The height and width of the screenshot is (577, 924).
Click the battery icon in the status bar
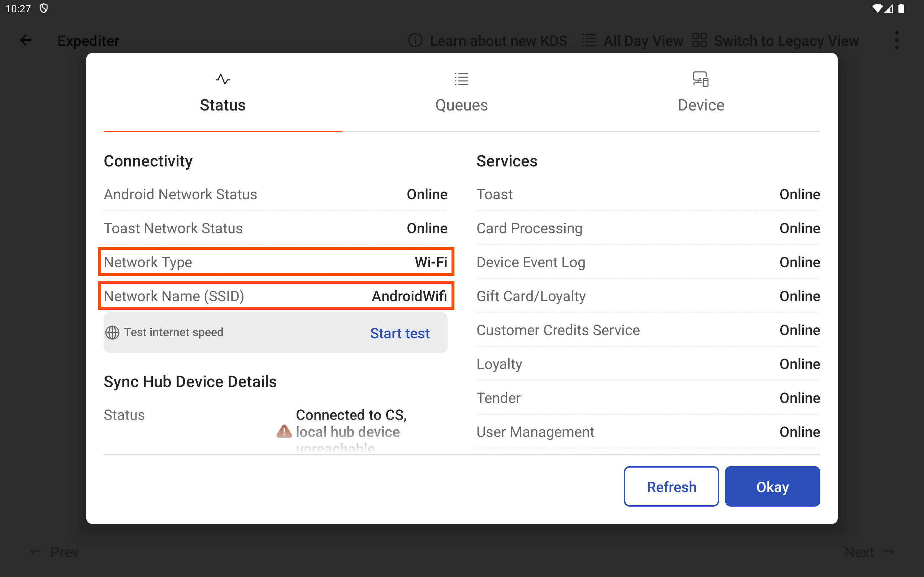click(901, 8)
